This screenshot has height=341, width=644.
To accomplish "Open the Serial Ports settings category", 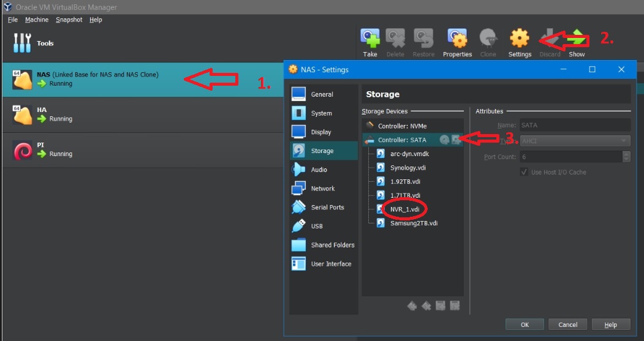I will coord(324,208).
